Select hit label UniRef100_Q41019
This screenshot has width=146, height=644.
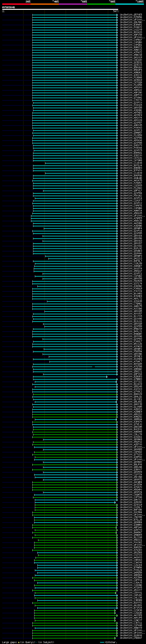pos(131,58)
